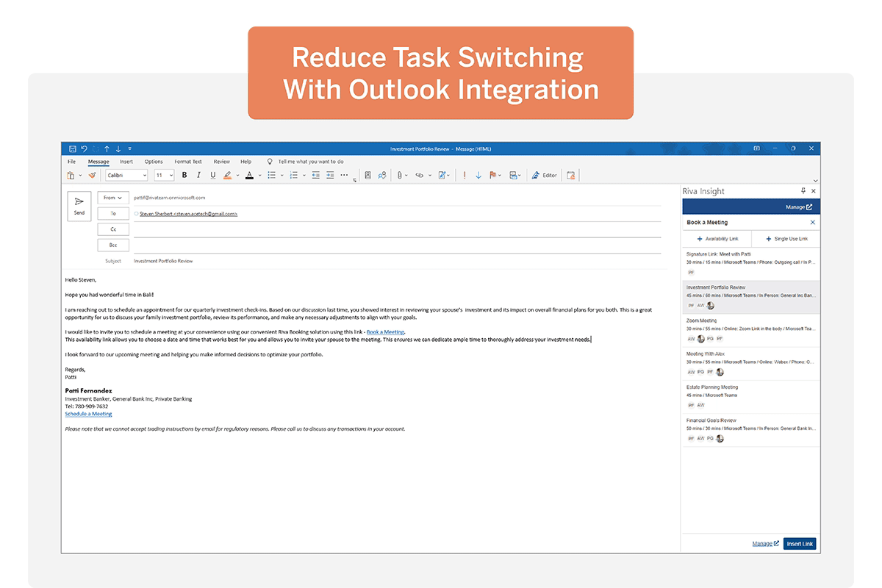Open the Help tab

246,162
